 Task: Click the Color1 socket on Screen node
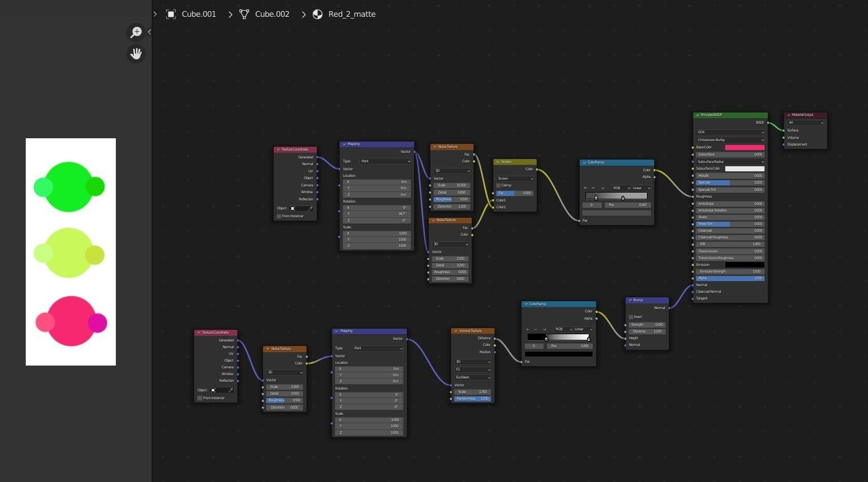click(494, 200)
